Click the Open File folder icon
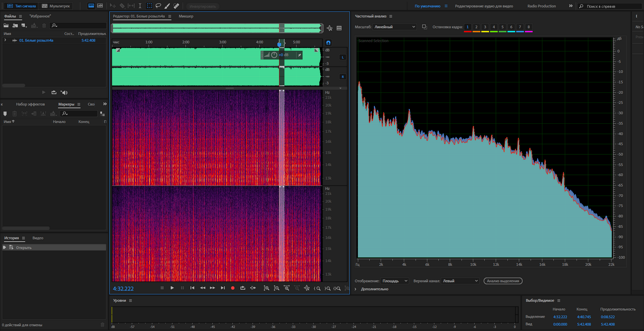644x331 pixels. pos(6,25)
